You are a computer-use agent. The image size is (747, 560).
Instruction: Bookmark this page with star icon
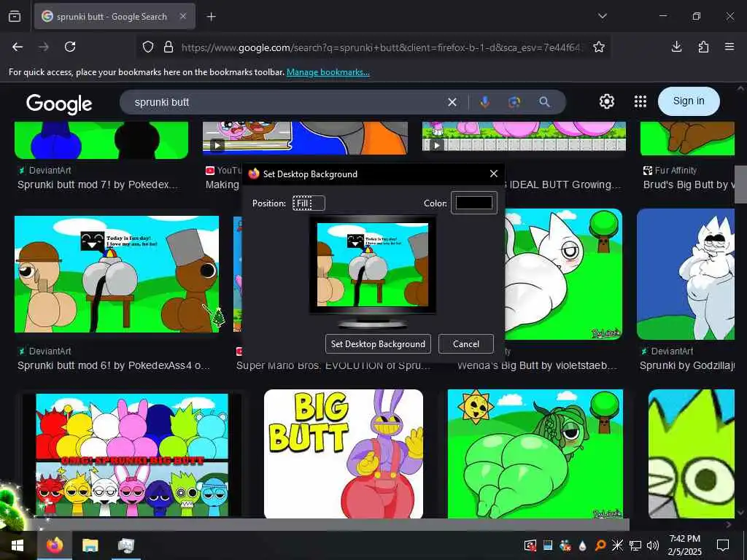pos(599,47)
